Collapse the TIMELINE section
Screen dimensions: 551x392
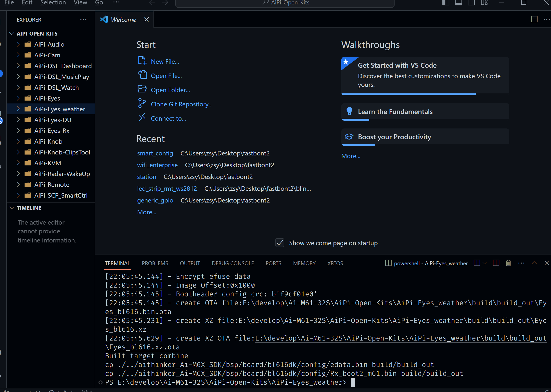tap(12, 208)
